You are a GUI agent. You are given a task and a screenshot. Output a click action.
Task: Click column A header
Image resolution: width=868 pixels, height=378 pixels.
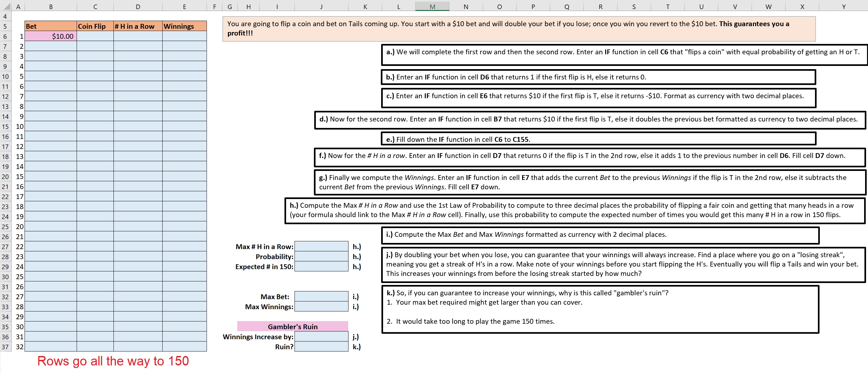coord(18,6)
